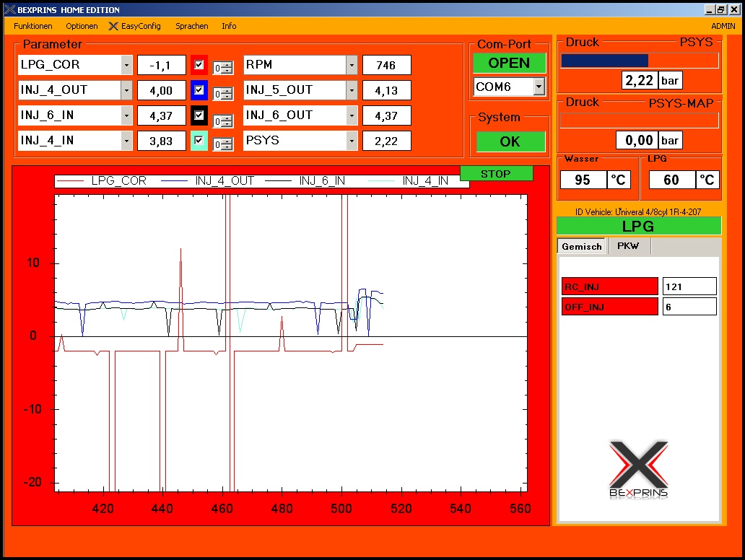Toggle the blue INJ_4_OUT trace checkbox
The width and height of the screenshot is (745, 560).
tap(199, 90)
